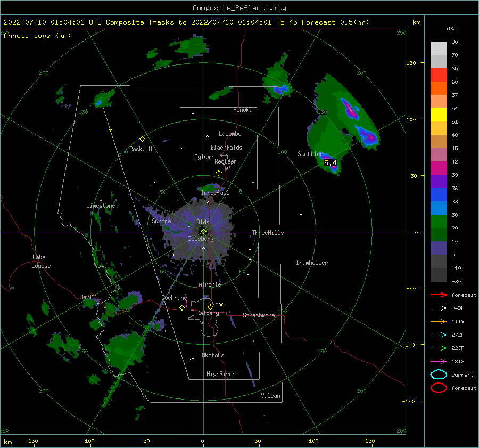Click the Banff label

tap(88, 297)
